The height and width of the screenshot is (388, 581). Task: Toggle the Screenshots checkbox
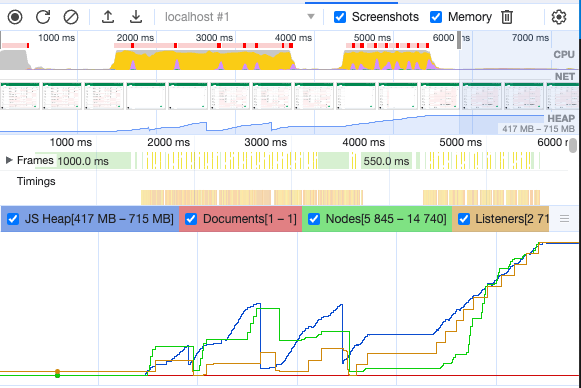(340, 17)
